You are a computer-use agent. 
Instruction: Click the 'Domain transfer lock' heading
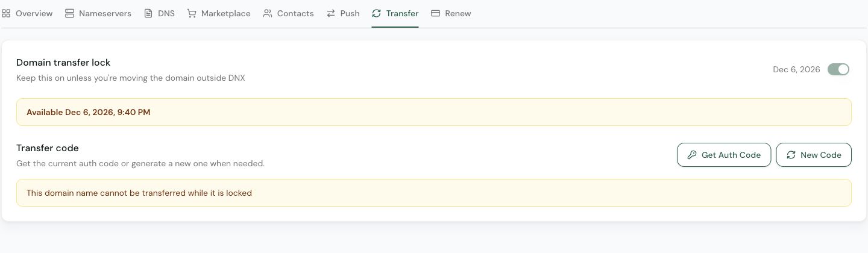point(63,62)
